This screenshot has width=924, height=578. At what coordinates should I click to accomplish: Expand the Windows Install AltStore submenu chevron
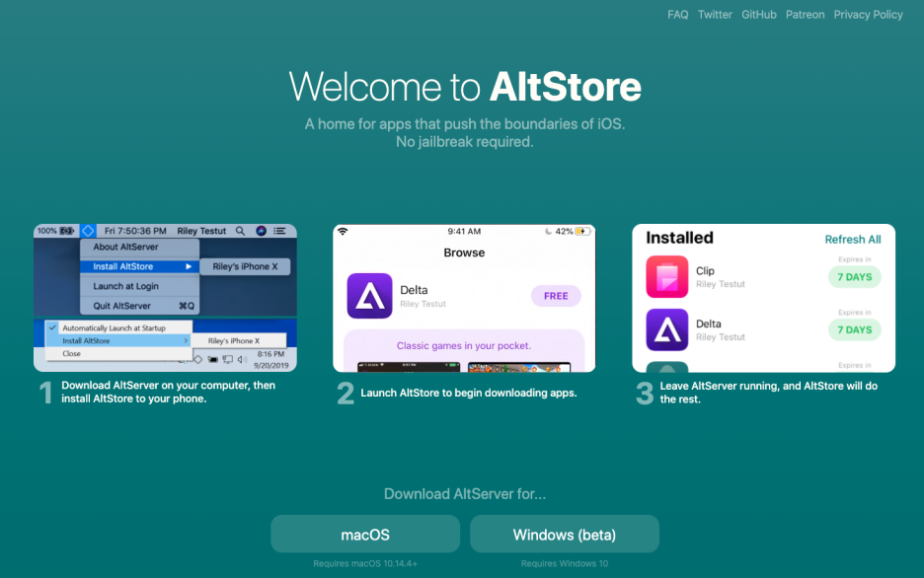click(186, 341)
